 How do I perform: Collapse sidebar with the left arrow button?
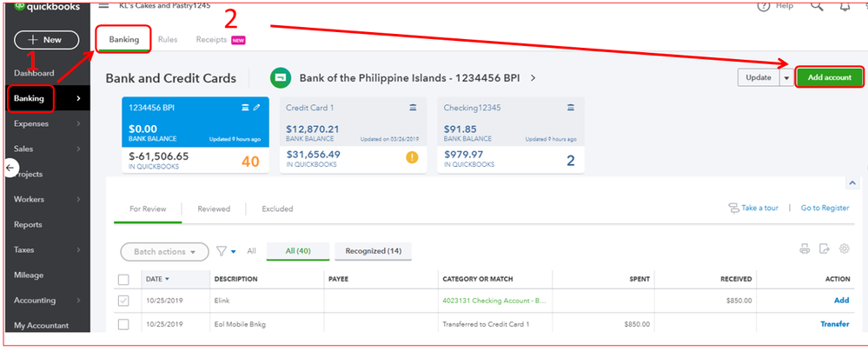[x=10, y=168]
